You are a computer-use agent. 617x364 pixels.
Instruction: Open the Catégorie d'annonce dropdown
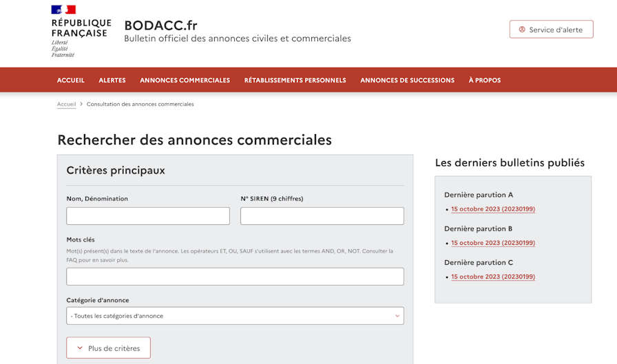(x=236, y=316)
